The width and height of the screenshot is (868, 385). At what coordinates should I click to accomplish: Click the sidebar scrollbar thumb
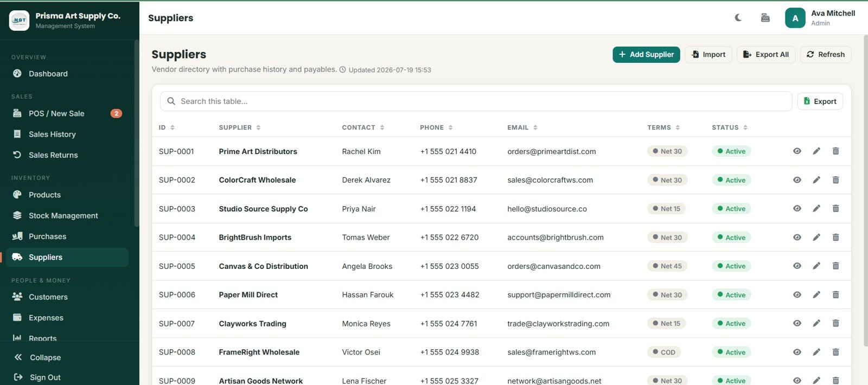pyautogui.click(x=137, y=133)
